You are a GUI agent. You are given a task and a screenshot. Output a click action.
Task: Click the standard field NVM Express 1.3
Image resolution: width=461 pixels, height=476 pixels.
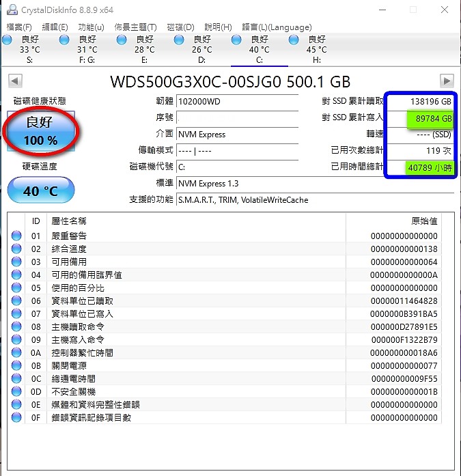pyautogui.click(x=315, y=183)
